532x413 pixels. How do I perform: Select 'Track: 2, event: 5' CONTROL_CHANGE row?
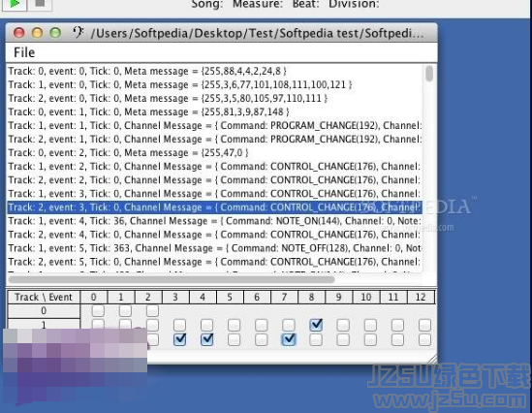[215, 262]
